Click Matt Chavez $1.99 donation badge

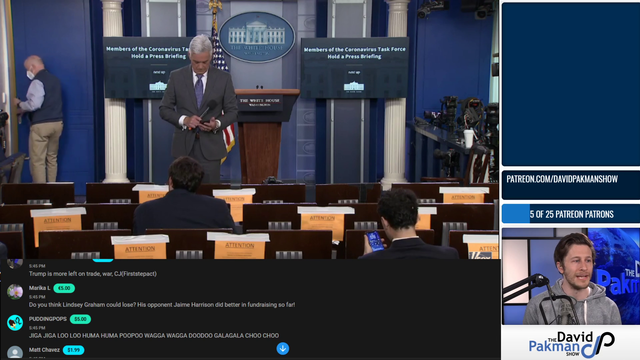(73, 350)
